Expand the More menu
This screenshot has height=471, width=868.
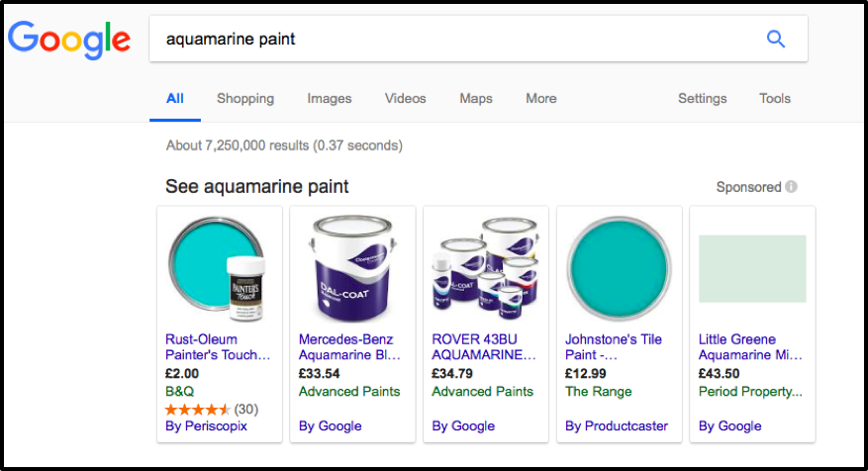coord(540,98)
